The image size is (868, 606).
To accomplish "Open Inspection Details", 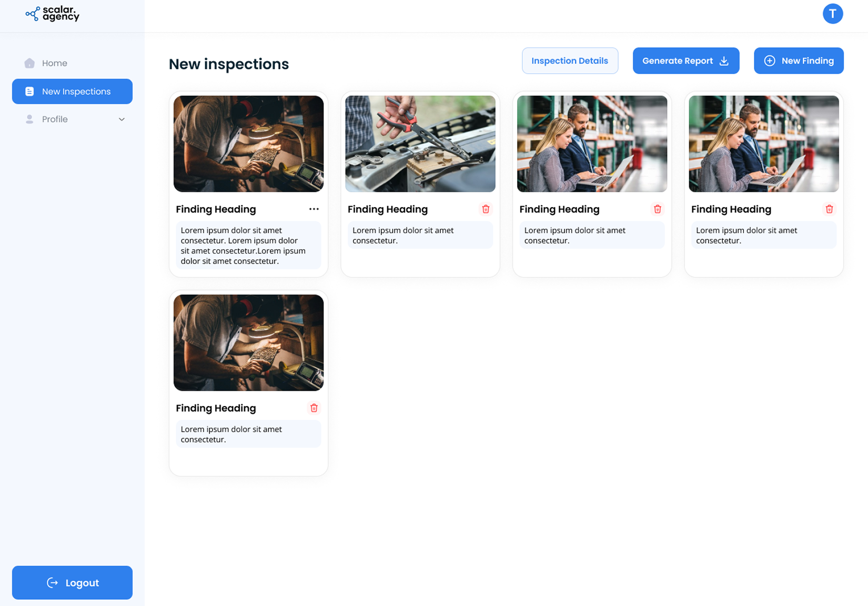I will 570,60.
